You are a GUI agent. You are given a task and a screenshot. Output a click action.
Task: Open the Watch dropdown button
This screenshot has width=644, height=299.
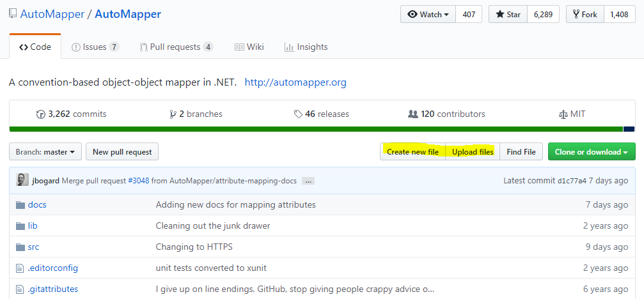[x=428, y=14]
